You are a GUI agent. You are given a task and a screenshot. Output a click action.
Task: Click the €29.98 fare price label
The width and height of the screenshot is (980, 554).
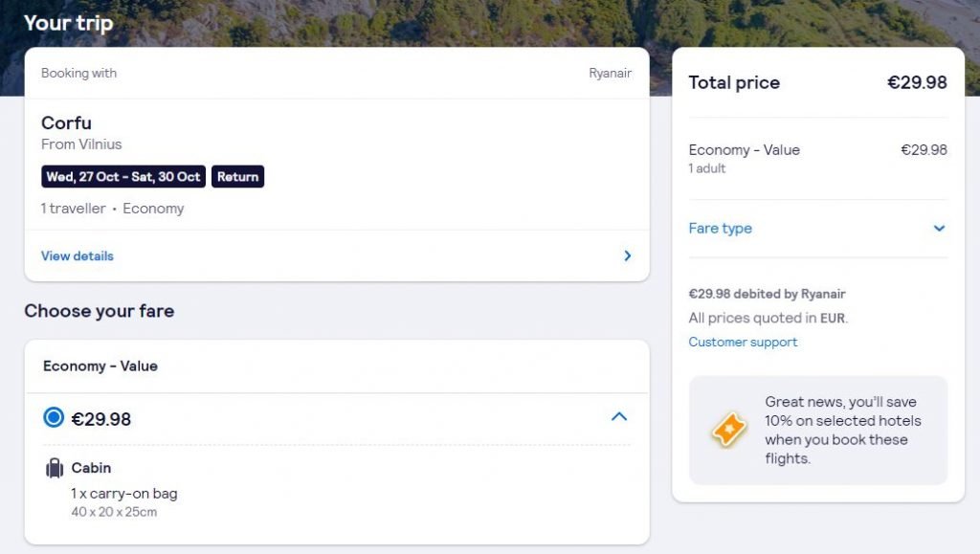click(101, 419)
